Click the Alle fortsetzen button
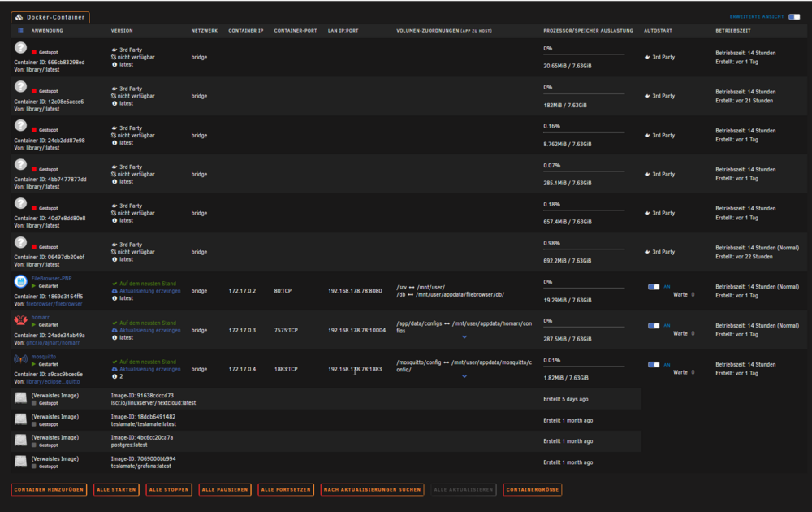The height and width of the screenshot is (512, 812). [286, 489]
